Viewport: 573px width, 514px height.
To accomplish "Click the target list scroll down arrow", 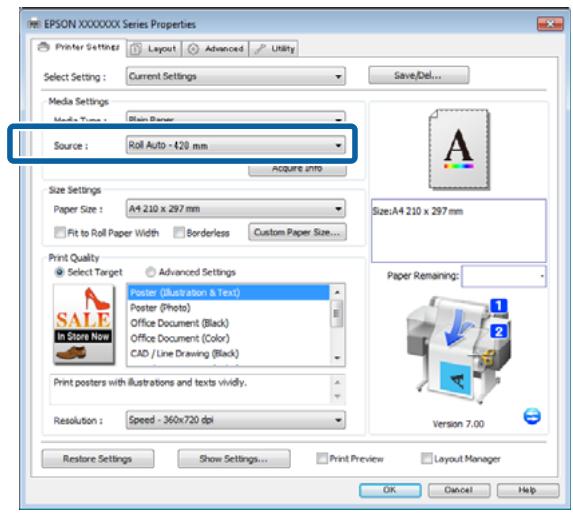I will 337,358.
